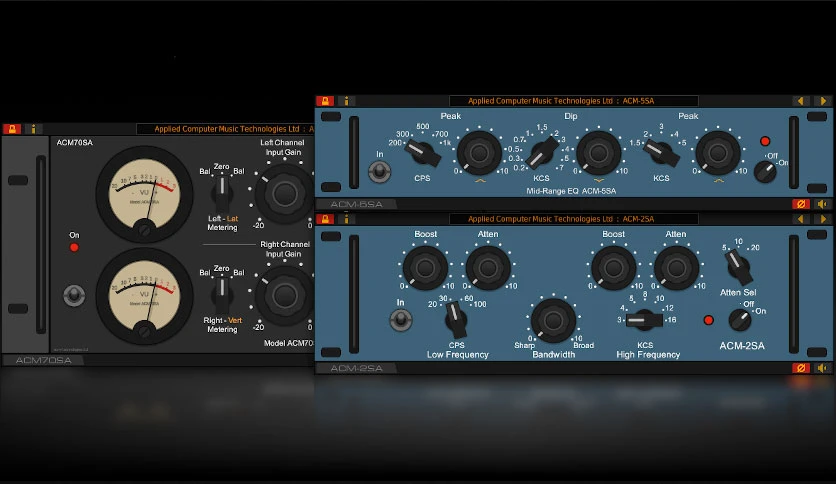Screen dimensions: 836x484
Task: Click the red On LED on ACM70SA
Action: tap(74, 247)
